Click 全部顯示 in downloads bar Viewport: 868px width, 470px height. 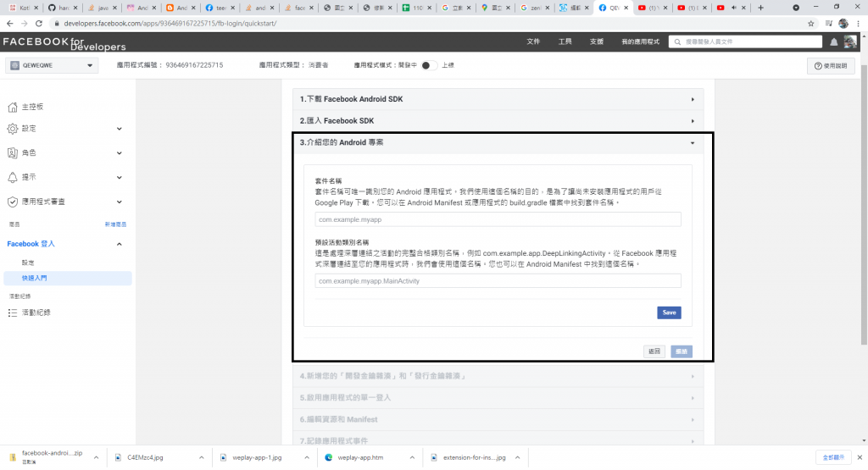833,457
